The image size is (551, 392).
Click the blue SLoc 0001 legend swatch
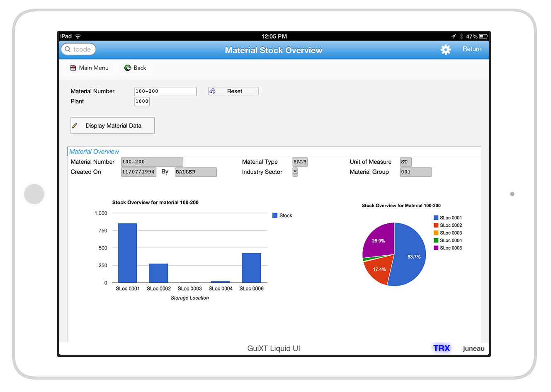(436, 218)
